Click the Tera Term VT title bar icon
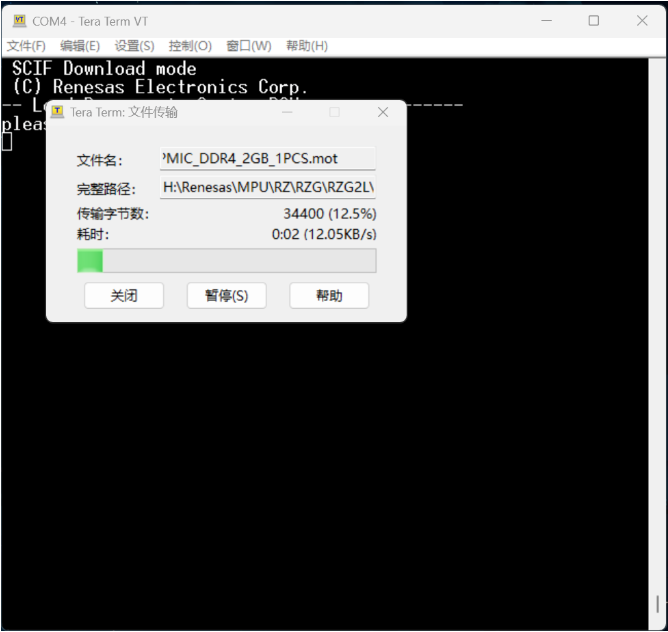Screen dimensions: 668x632 point(19,21)
